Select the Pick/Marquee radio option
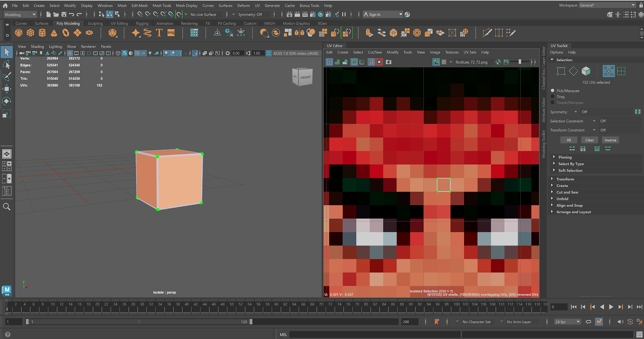The height and width of the screenshot is (339, 644). tap(553, 91)
